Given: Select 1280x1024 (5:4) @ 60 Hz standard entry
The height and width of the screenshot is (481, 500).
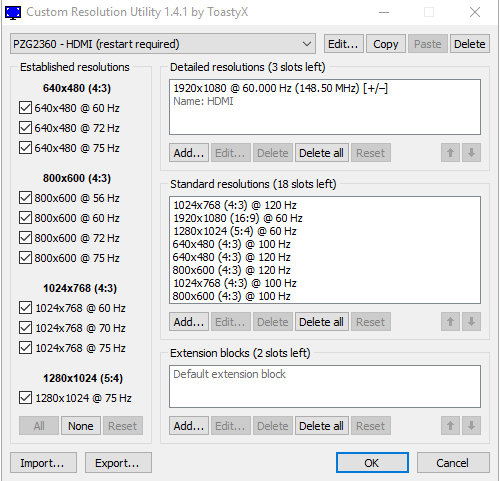Looking at the screenshot, I should pyautogui.click(x=235, y=231).
